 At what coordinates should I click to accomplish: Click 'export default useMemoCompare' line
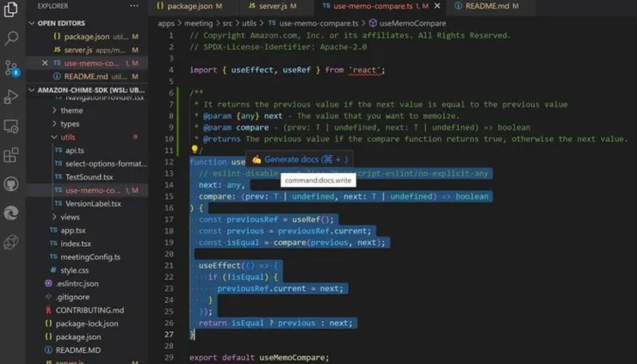(x=259, y=357)
